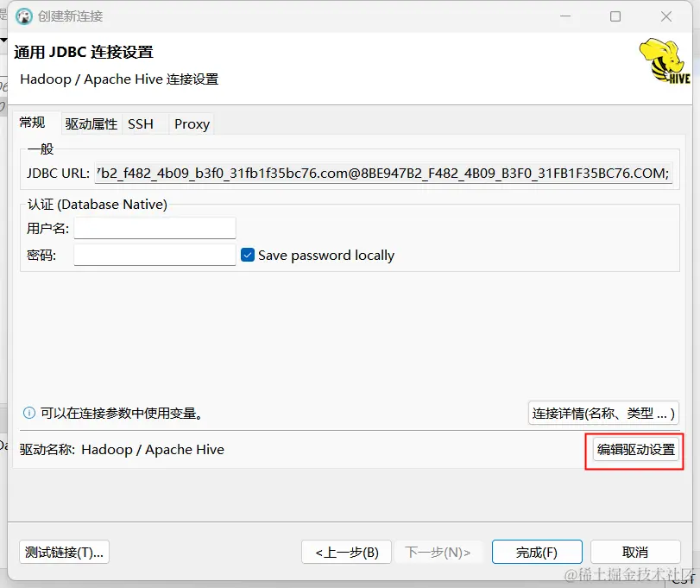Viewport: 700px width, 588px height.
Task: Open 连接详情(名称、类型 ...) button
Action: tap(603, 413)
